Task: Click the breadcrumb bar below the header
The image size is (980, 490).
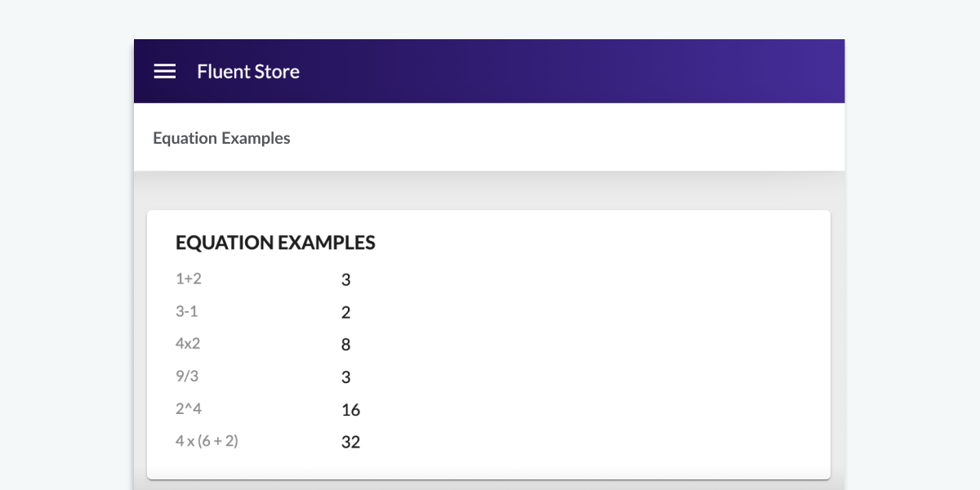Action: (572, 137)
